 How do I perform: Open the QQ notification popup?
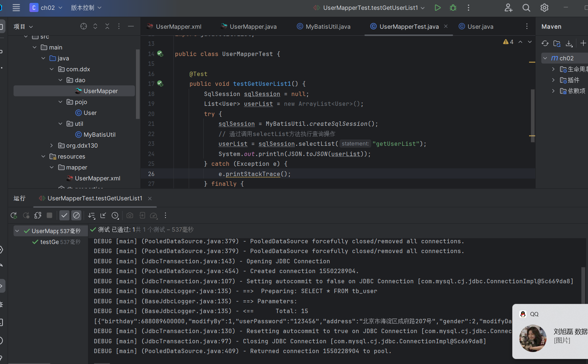(x=550, y=331)
